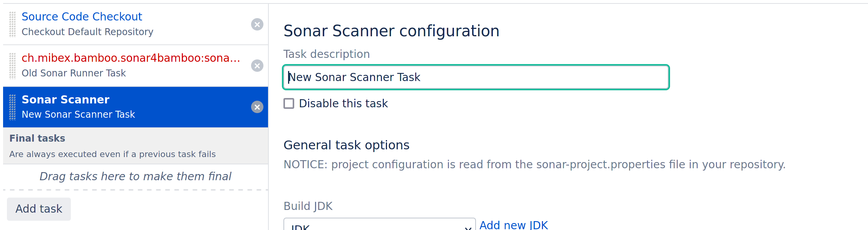Click the Task description label

tap(327, 54)
